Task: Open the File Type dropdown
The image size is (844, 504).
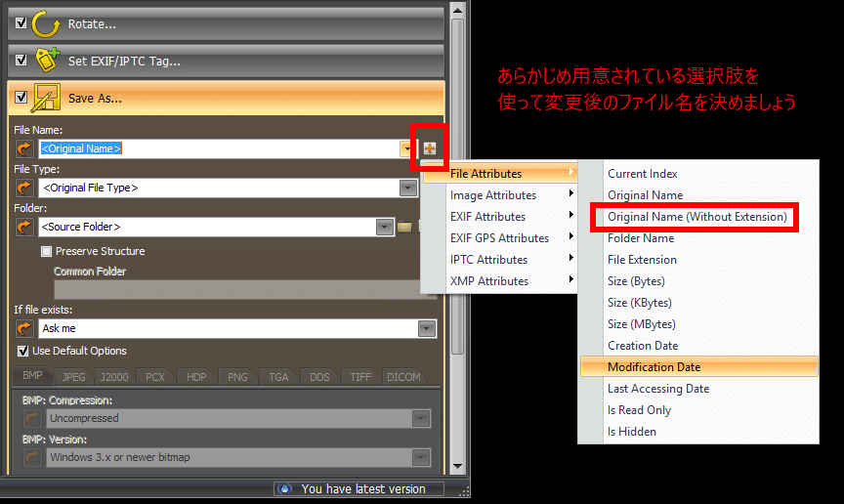Action: click(407, 188)
